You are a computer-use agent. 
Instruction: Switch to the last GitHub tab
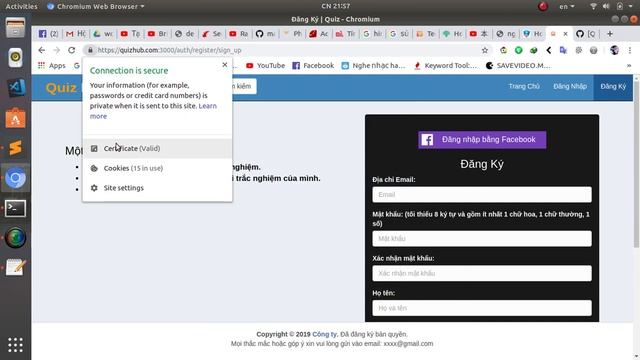pos(586,34)
